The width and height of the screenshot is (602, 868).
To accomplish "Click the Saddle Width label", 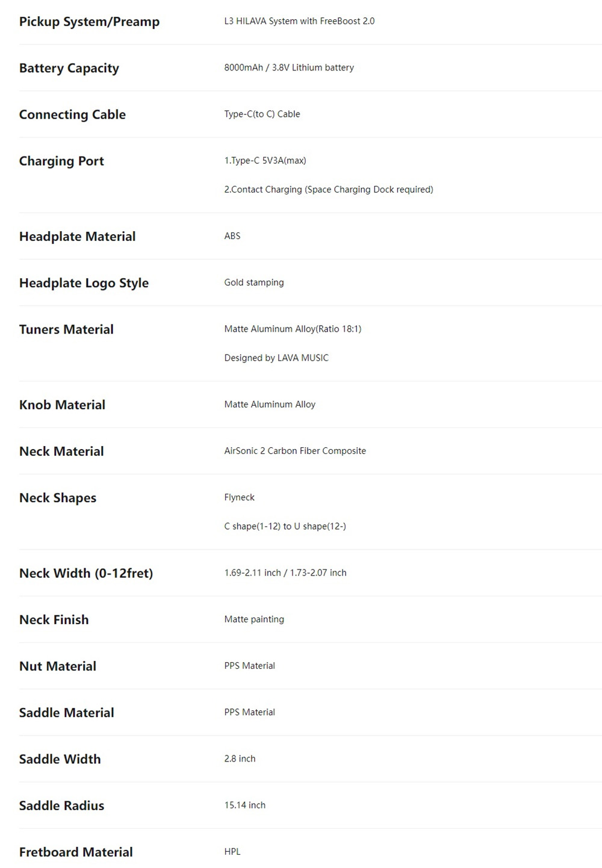I will (60, 759).
